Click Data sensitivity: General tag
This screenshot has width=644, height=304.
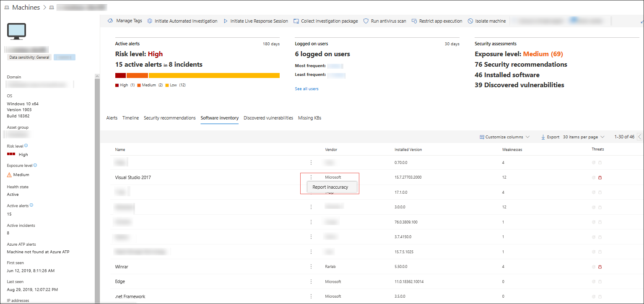(29, 57)
